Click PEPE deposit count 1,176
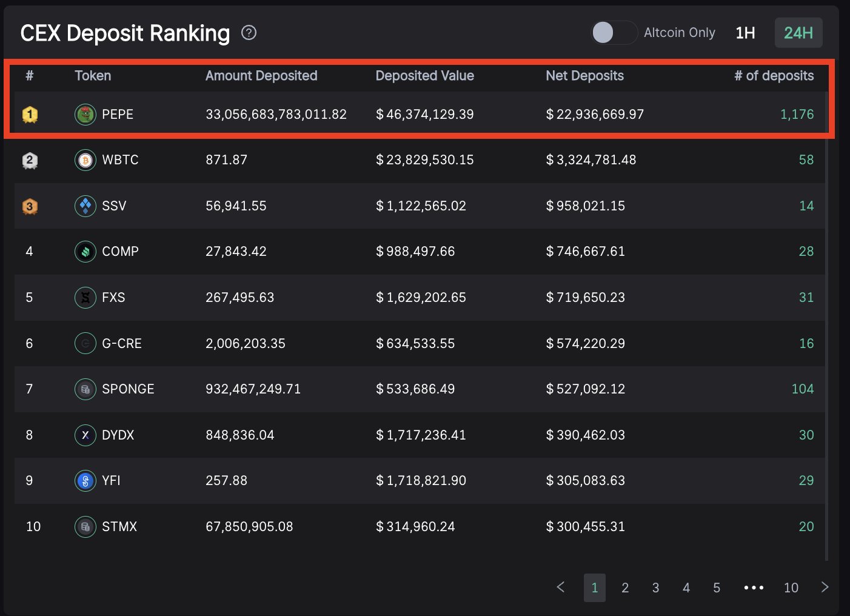Image resolution: width=850 pixels, height=616 pixels. pos(797,114)
